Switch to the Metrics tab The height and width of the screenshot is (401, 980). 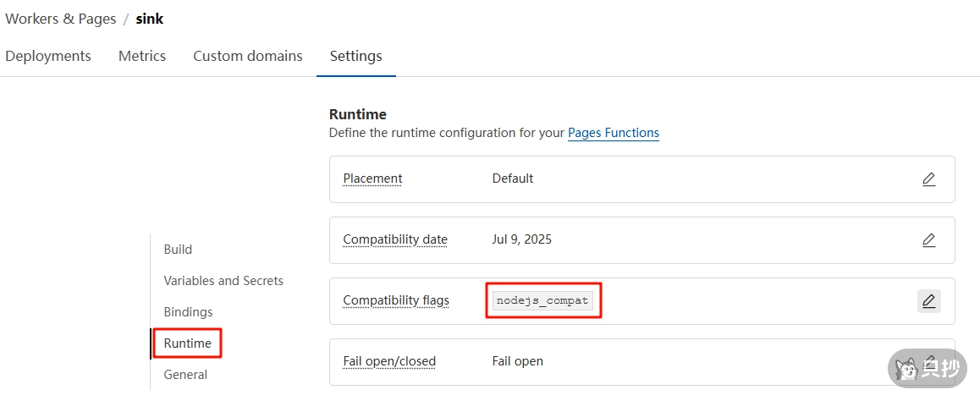(142, 56)
